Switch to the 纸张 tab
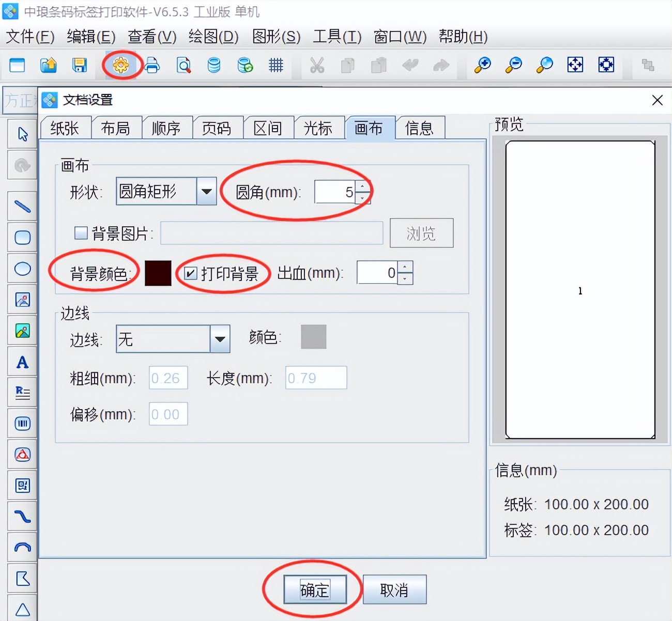 pyautogui.click(x=65, y=128)
